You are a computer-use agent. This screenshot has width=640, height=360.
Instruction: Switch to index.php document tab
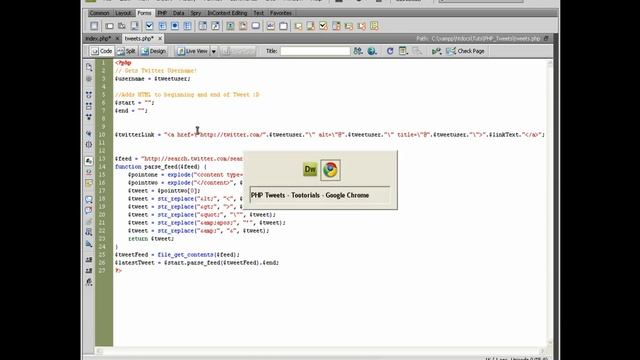(x=98, y=38)
